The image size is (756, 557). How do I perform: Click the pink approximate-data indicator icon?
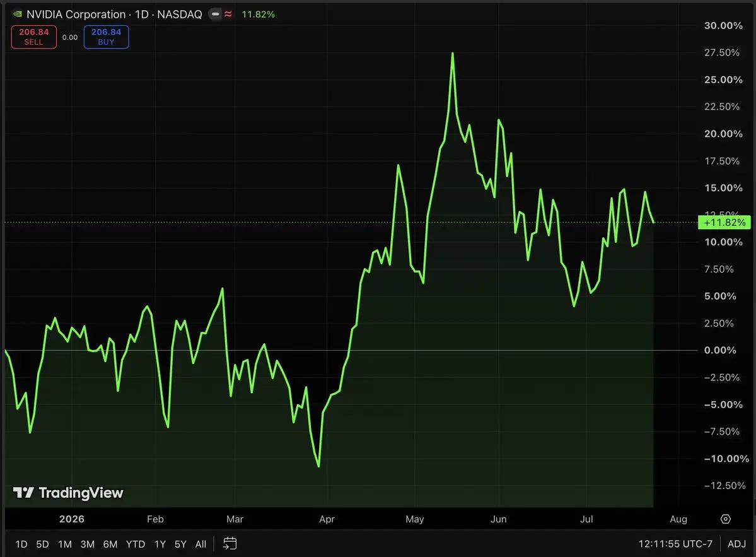[228, 15]
